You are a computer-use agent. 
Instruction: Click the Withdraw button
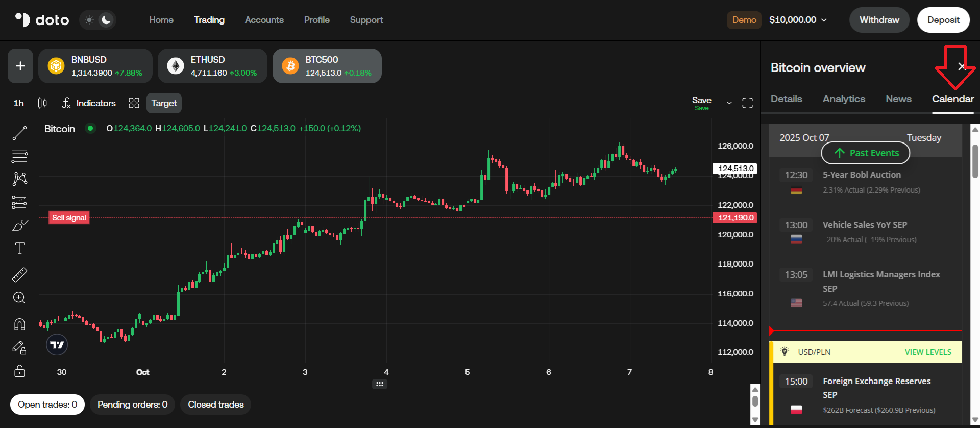coord(879,20)
